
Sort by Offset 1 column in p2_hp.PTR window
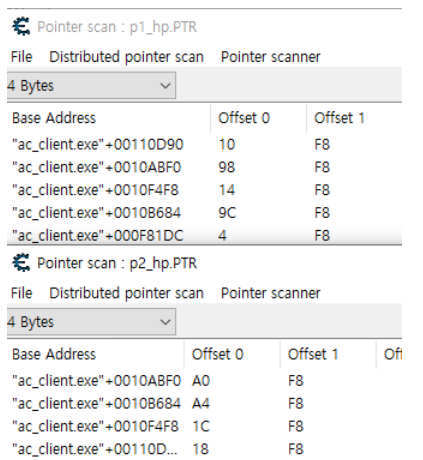[328, 354]
